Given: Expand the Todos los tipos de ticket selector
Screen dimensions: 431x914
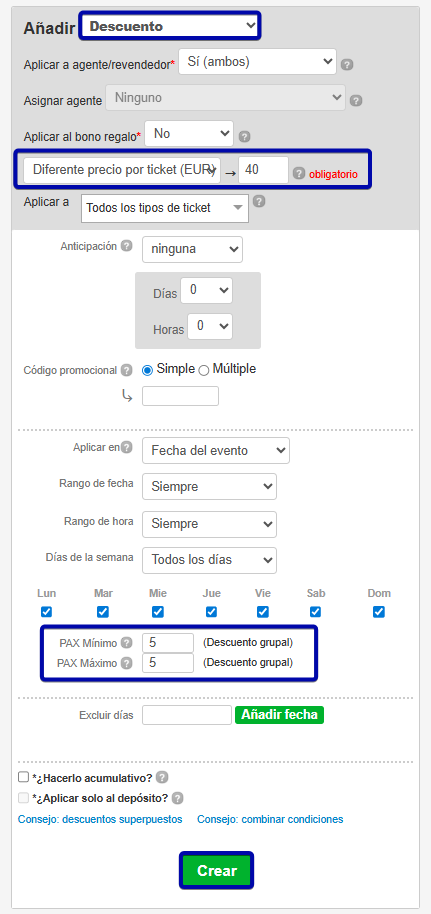Looking at the screenshot, I should pos(165,208).
